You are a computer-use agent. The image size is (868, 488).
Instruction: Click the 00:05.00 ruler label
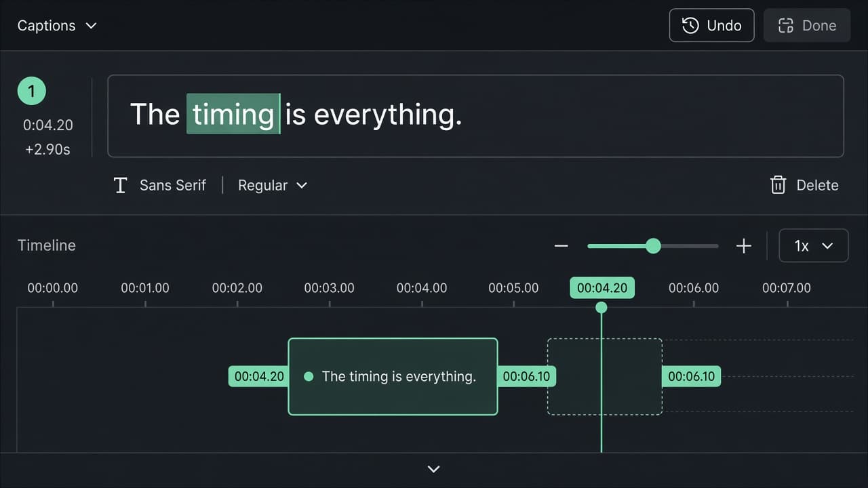513,287
